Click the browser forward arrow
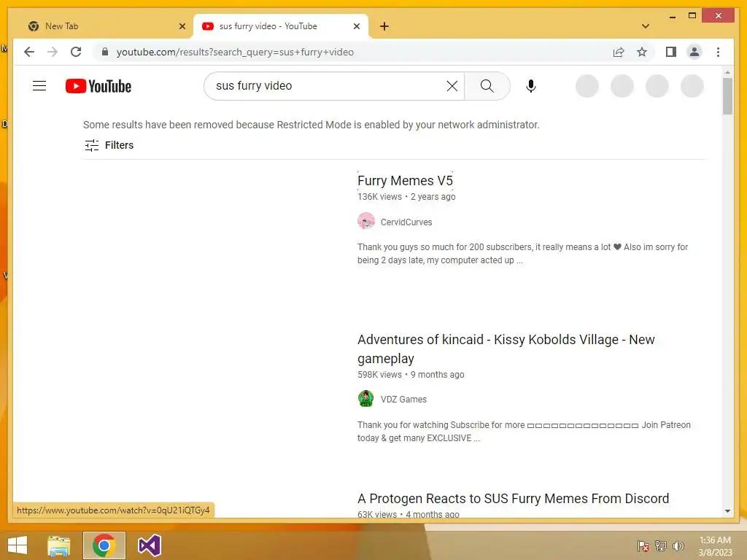This screenshot has width=747, height=560. 53,52
